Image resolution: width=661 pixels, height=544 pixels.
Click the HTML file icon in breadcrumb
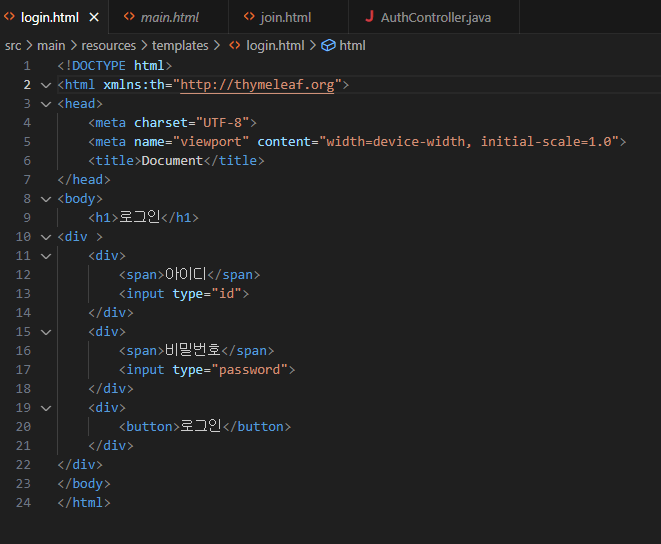point(235,45)
